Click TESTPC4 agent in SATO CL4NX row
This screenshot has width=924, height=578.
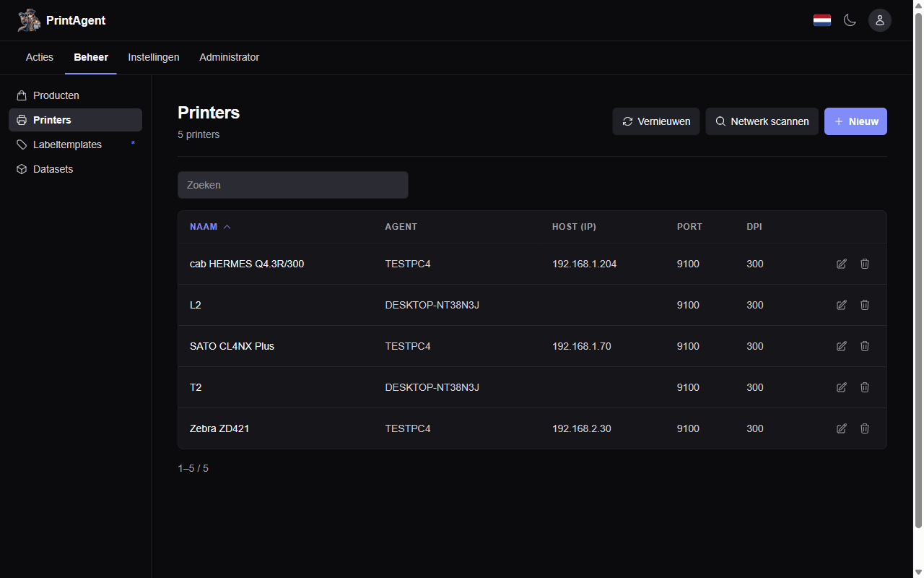coord(408,346)
